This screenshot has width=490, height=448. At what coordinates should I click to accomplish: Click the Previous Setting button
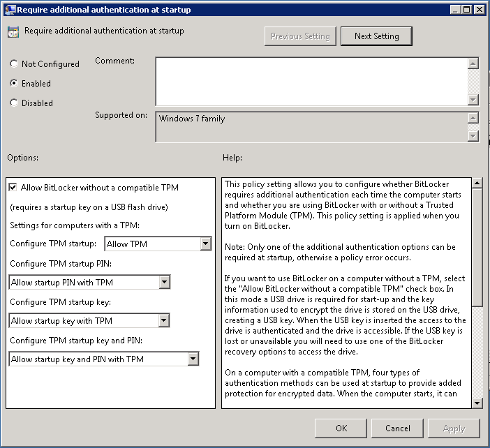300,36
